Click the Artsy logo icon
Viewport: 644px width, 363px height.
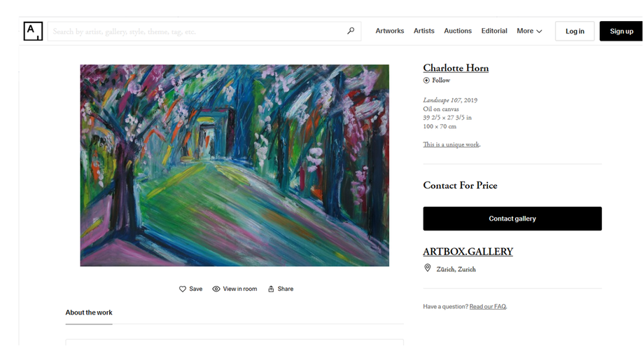[33, 31]
